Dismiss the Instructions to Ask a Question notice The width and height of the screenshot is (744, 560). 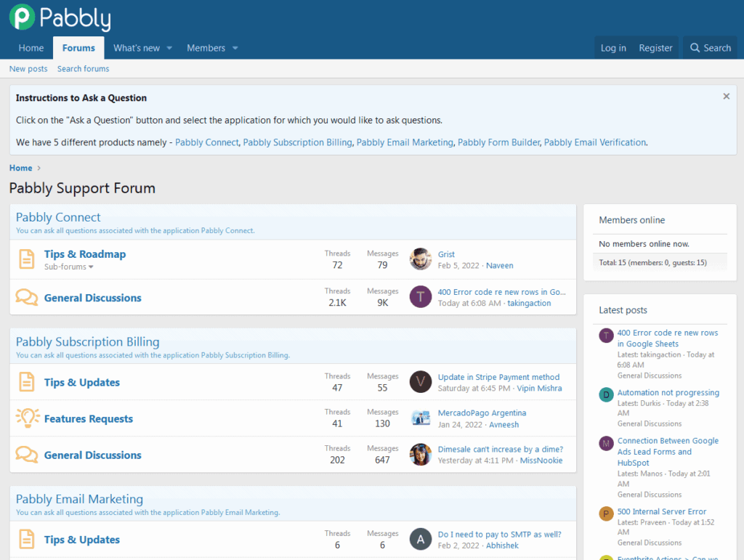click(x=726, y=96)
